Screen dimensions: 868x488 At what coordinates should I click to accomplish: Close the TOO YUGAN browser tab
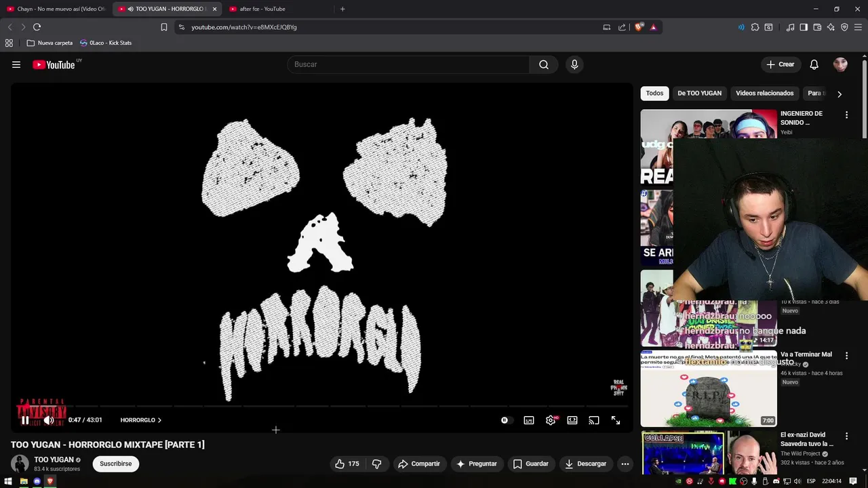click(x=214, y=9)
